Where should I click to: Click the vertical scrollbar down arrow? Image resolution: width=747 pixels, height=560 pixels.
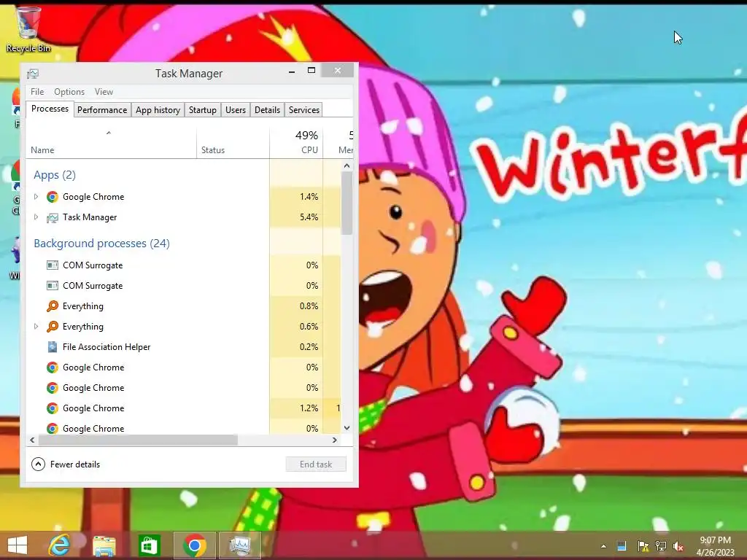pos(347,428)
